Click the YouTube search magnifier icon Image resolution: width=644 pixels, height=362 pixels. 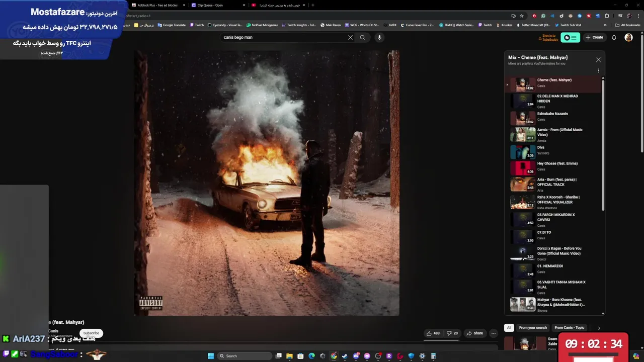point(362,37)
